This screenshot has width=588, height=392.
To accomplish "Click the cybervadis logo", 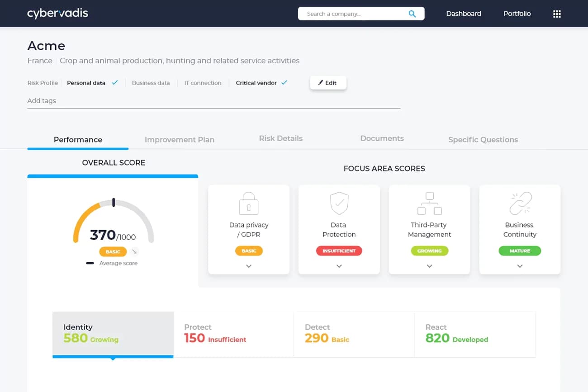I will (x=57, y=13).
